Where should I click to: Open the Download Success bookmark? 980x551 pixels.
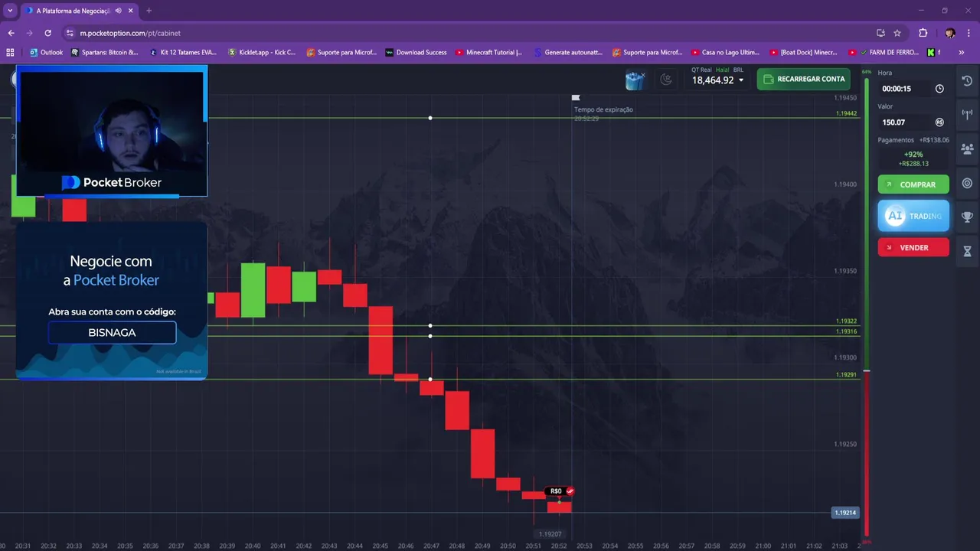[x=416, y=52]
